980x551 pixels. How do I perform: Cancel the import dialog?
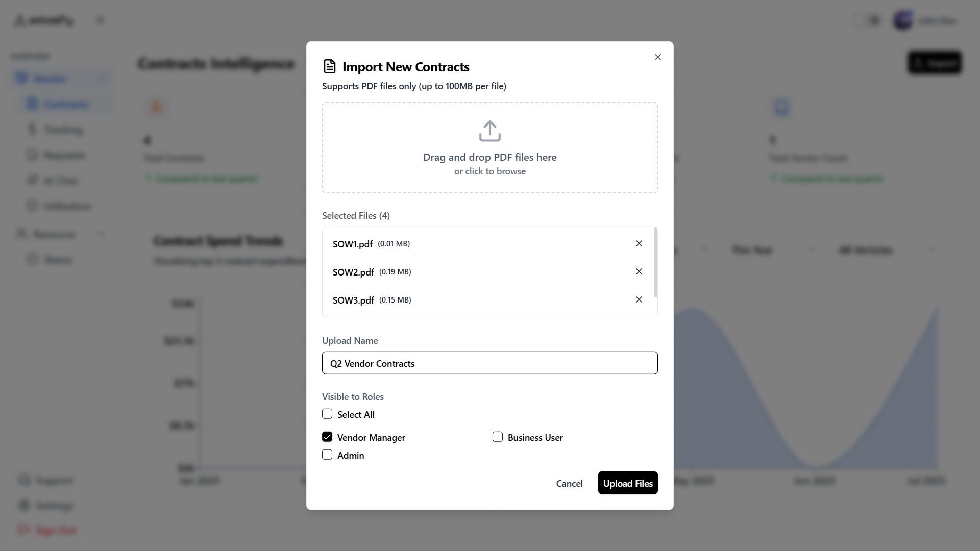[x=569, y=483]
